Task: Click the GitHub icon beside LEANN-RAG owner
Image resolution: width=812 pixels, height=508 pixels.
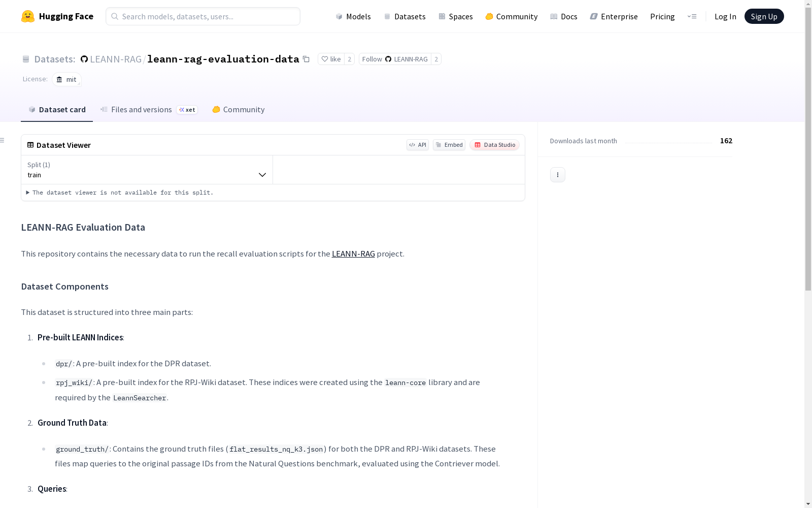Action: coord(84,59)
